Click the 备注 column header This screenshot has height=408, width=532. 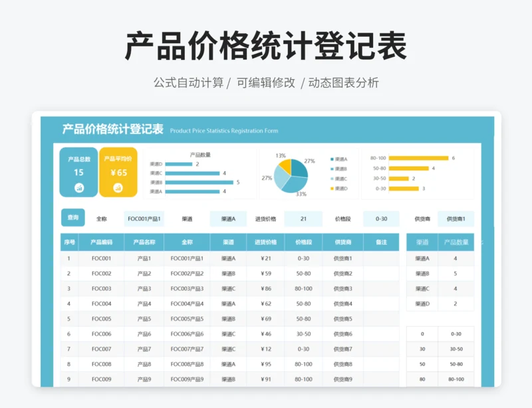point(381,242)
